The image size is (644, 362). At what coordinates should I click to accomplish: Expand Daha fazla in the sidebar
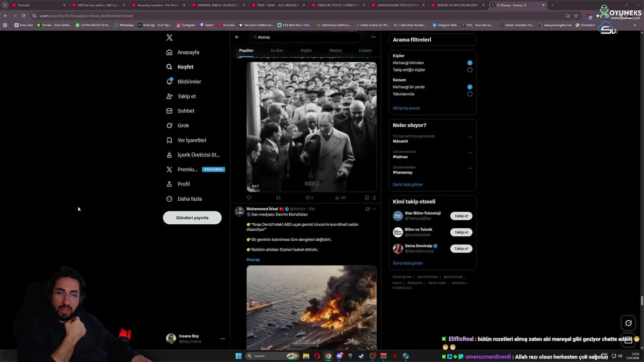(184, 199)
